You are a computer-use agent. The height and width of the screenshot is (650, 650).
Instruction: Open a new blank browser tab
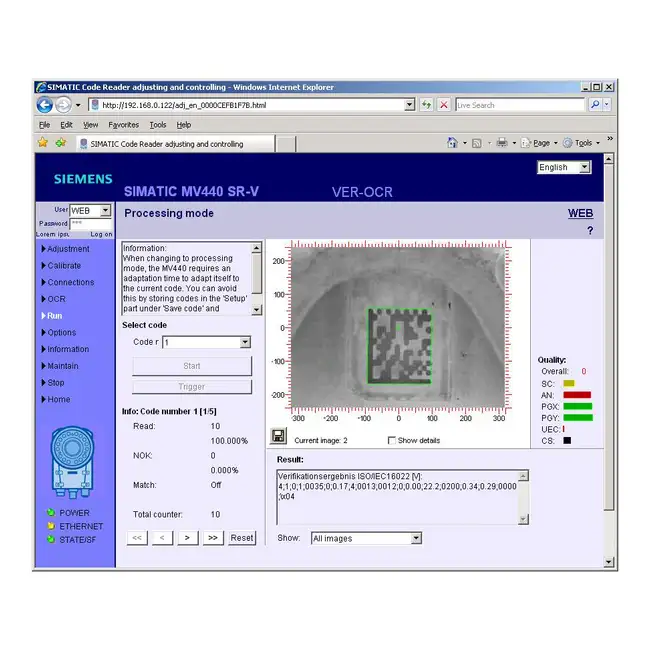tap(285, 144)
